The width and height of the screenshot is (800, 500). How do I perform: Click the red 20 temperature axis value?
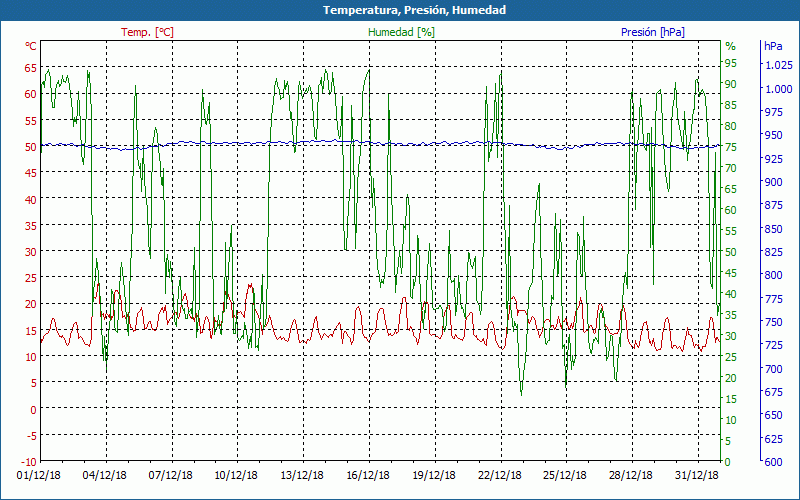[31, 305]
